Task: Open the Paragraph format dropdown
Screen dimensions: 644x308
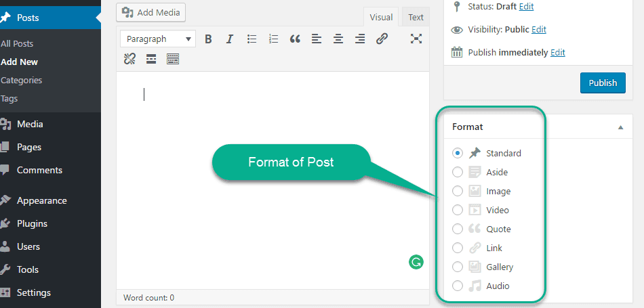Action: (158, 39)
